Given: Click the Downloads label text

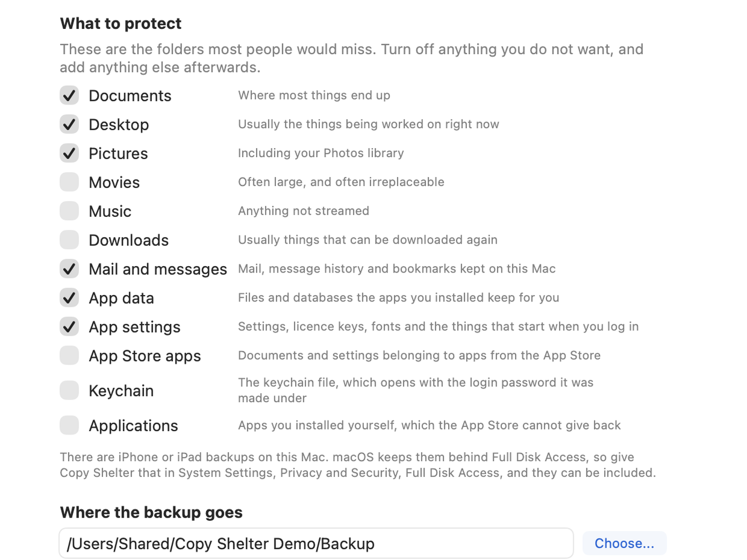Looking at the screenshot, I should (x=129, y=240).
